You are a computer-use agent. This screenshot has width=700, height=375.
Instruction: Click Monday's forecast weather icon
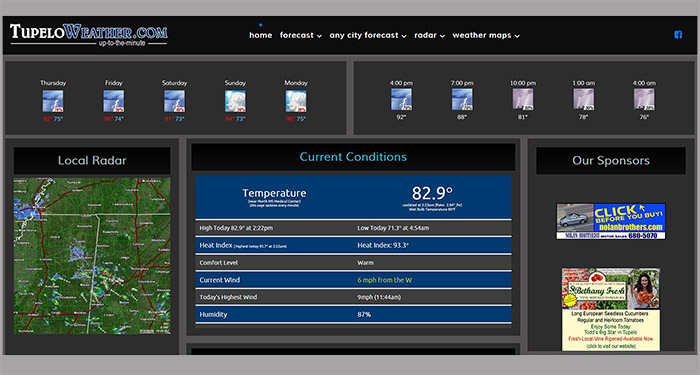pos(296,101)
